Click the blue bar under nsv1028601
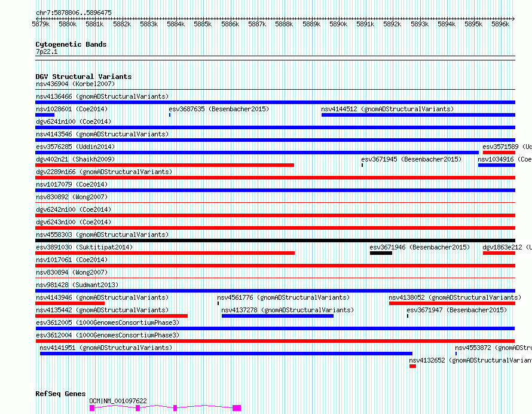The width and height of the screenshot is (532, 414). pyautogui.click(x=45, y=115)
